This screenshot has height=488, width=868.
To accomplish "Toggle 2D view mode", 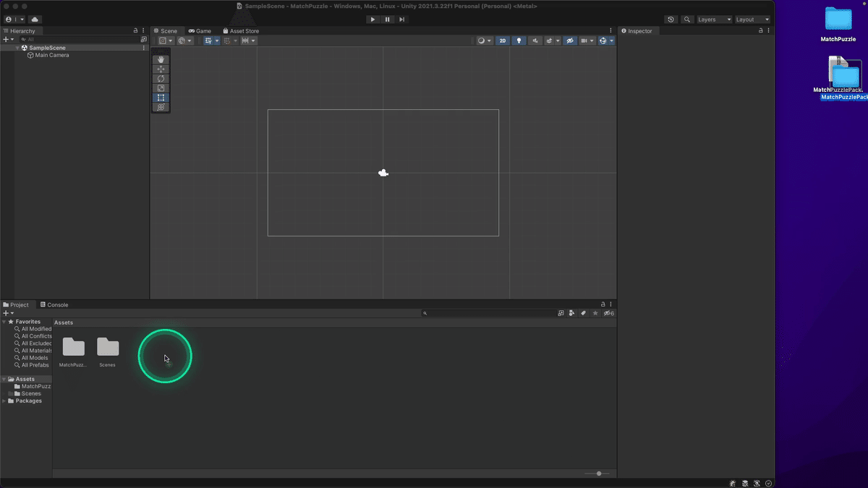I will 503,40.
